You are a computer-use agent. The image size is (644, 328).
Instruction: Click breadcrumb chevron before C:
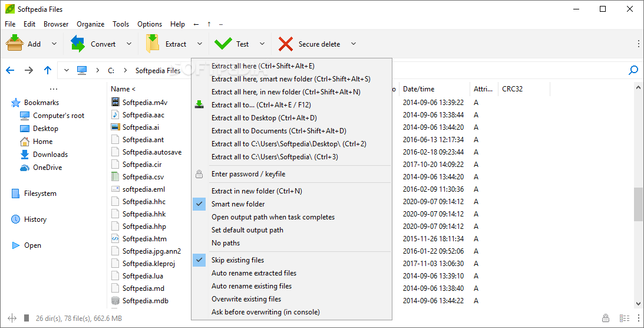click(x=97, y=70)
